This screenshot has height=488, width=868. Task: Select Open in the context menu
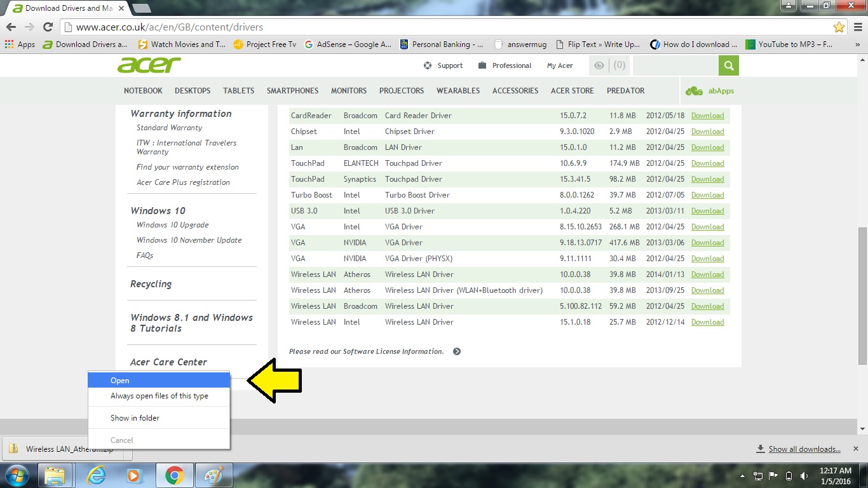[159, 381]
